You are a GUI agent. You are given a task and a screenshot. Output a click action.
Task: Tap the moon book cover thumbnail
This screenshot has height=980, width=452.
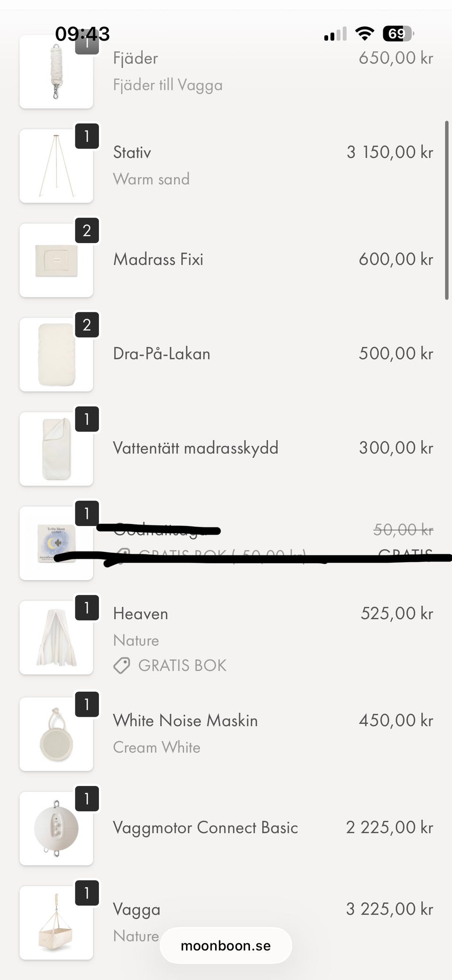56,543
